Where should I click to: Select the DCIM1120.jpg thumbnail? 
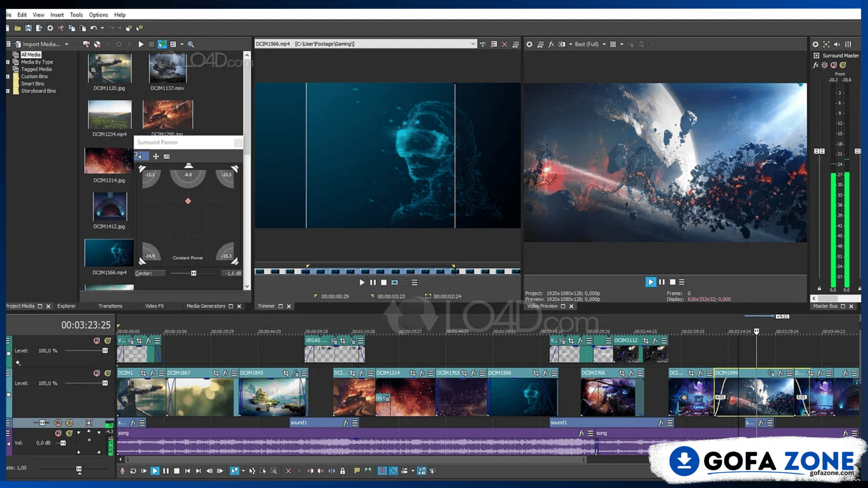(x=109, y=68)
